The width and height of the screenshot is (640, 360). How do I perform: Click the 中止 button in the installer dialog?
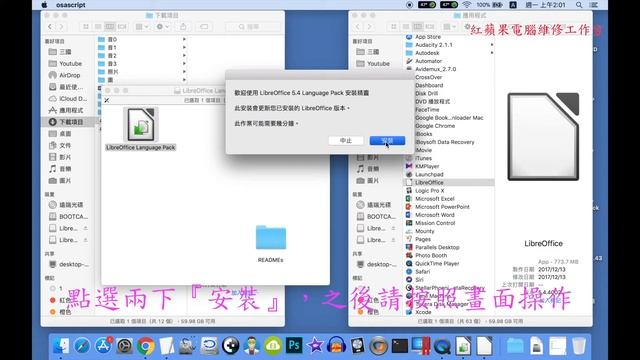pos(346,140)
